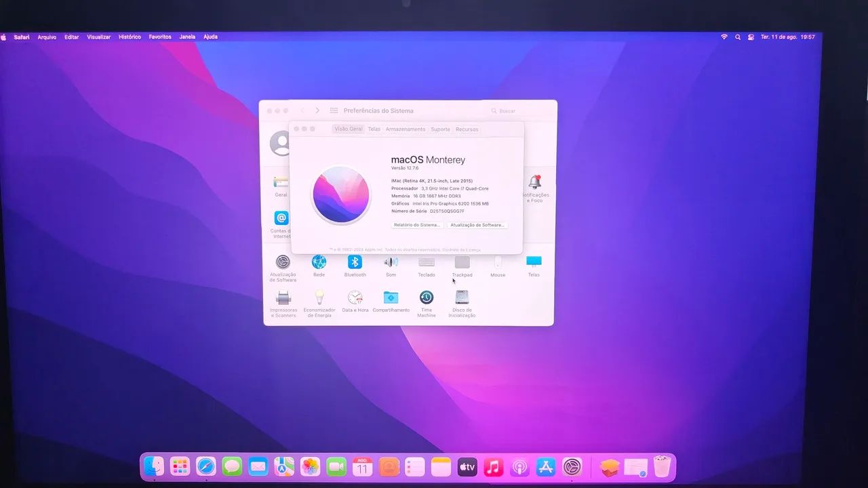Click the Wi-Fi status icon

[724, 37]
